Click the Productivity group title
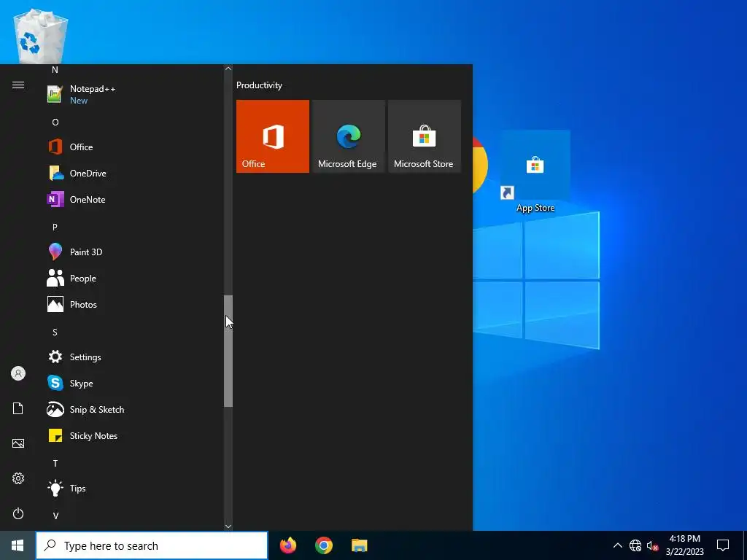 click(x=259, y=85)
